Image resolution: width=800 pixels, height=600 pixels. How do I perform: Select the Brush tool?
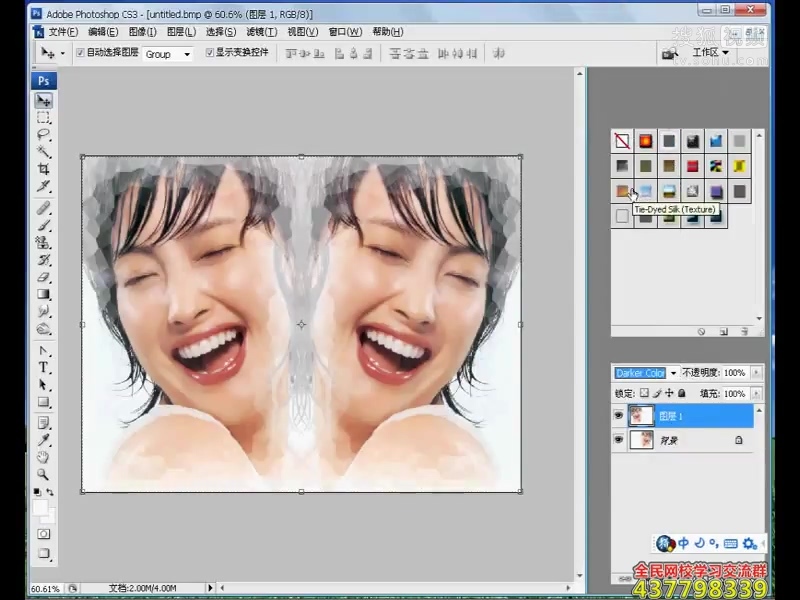tap(44, 225)
